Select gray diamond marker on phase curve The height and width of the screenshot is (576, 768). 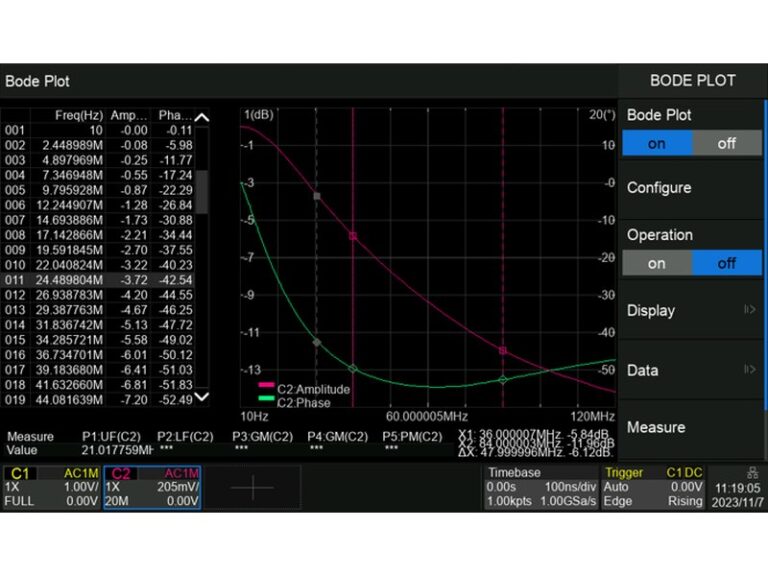317,343
